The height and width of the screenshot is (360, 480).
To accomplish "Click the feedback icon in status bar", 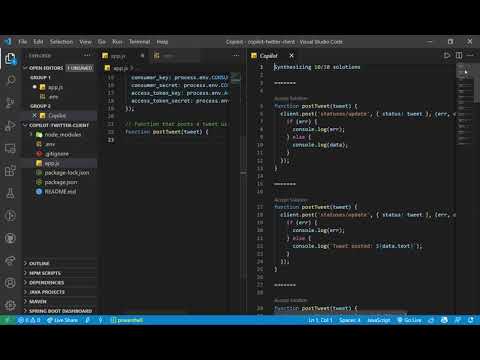I will pyautogui.click(x=458, y=320).
